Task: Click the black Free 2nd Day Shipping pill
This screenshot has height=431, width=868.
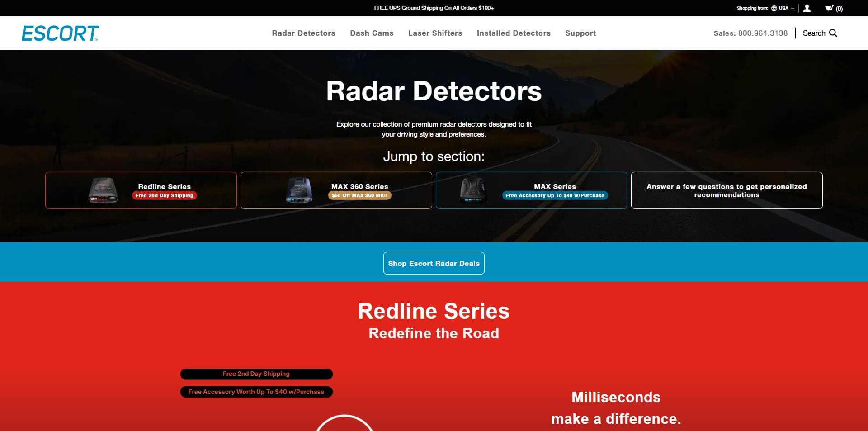Action: point(256,374)
